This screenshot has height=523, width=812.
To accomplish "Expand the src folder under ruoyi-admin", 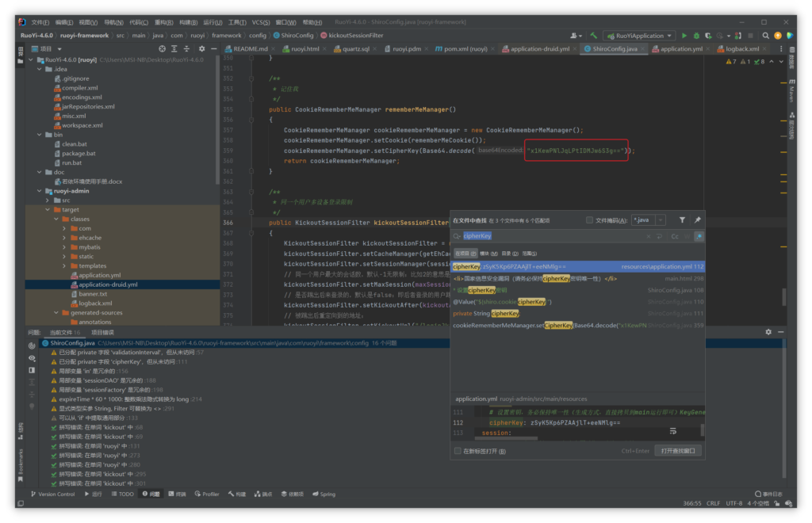I will (x=48, y=200).
